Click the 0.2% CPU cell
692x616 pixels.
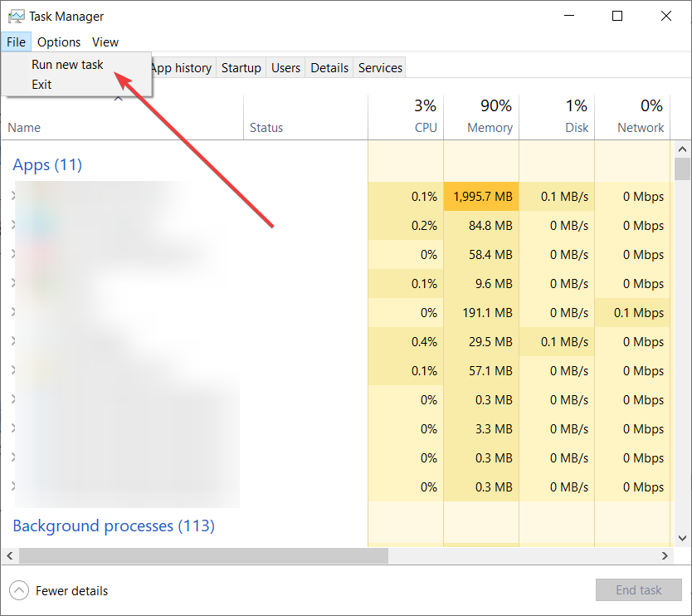point(406,226)
